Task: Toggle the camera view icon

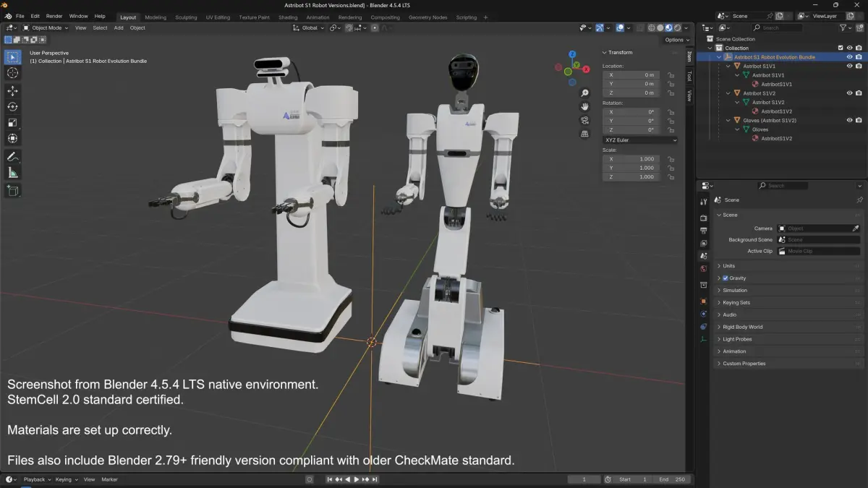Action: (585, 120)
